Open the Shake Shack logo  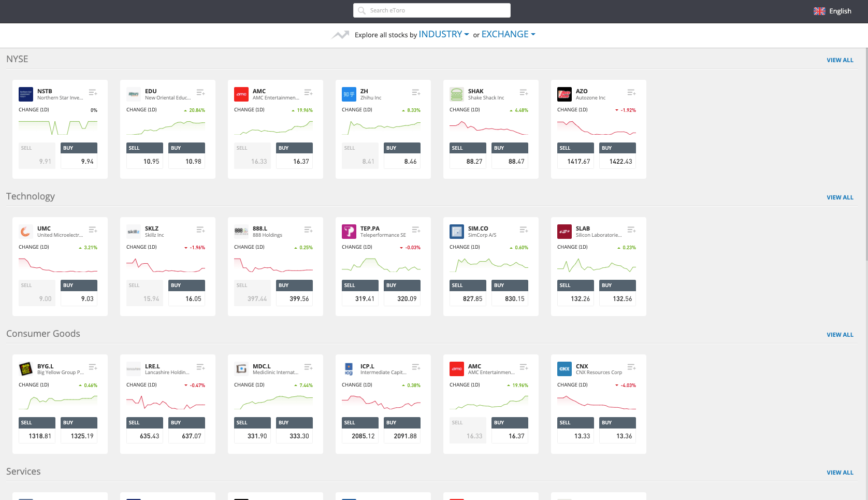pos(457,94)
